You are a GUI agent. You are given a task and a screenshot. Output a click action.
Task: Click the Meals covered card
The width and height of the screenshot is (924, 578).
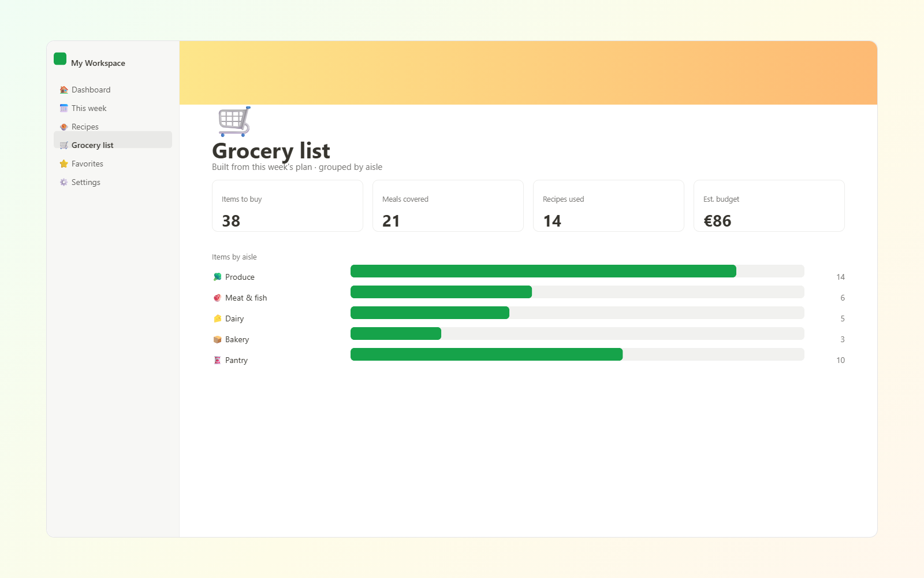pos(448,206)
